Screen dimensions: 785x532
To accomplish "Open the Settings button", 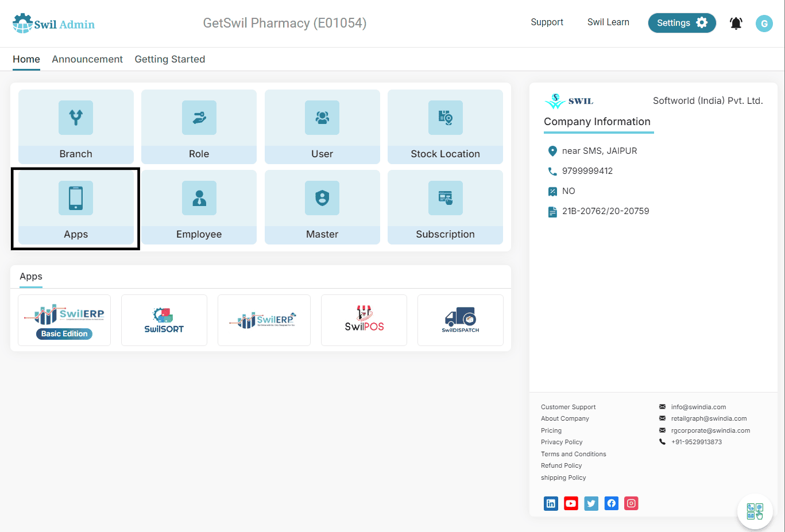I will (x=682, y=23).
